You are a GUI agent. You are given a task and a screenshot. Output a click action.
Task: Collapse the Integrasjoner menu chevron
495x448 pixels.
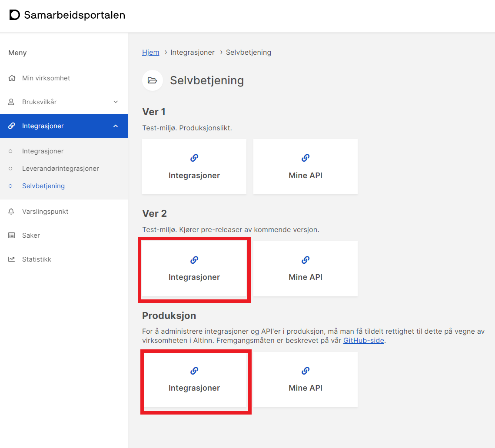pos(116,126)
